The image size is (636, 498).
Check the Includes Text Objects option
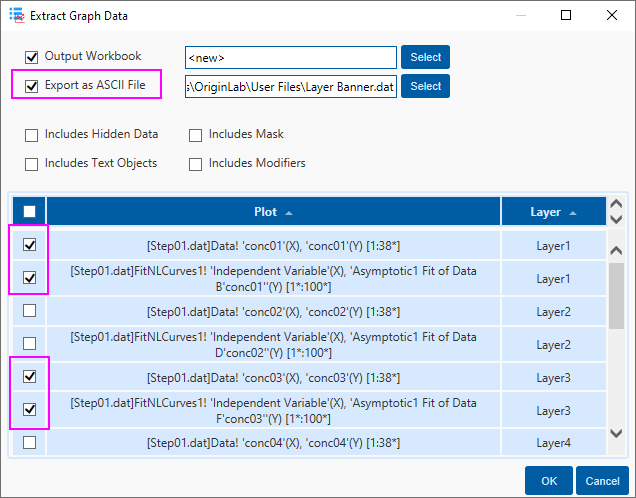point(31,163)
